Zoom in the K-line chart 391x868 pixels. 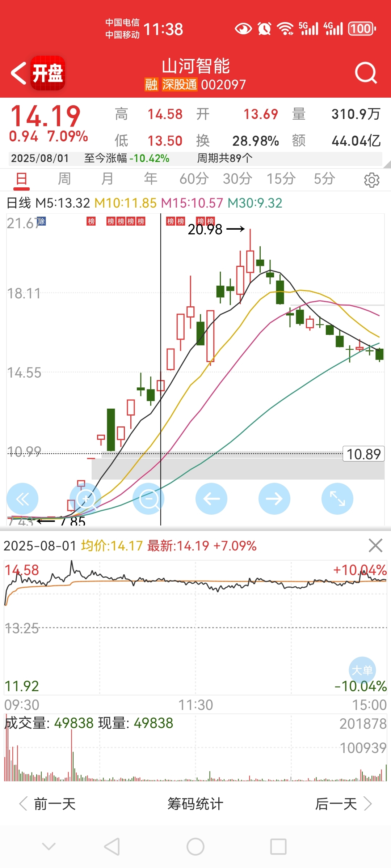click(85, 499)
